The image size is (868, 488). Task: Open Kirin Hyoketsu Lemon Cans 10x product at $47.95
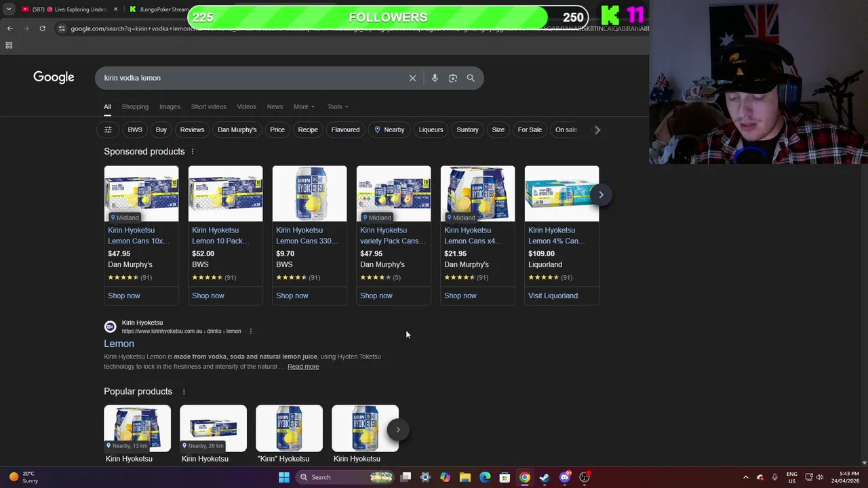141,235
